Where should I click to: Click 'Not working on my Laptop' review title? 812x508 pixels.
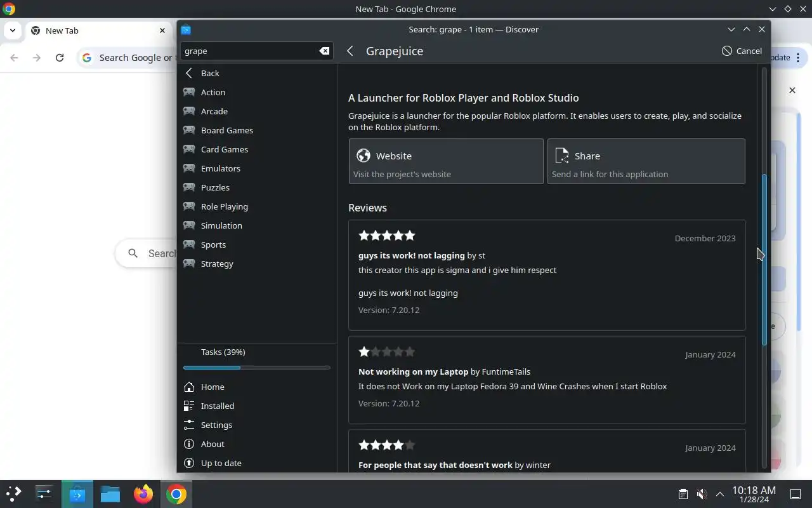coord(413,371)
